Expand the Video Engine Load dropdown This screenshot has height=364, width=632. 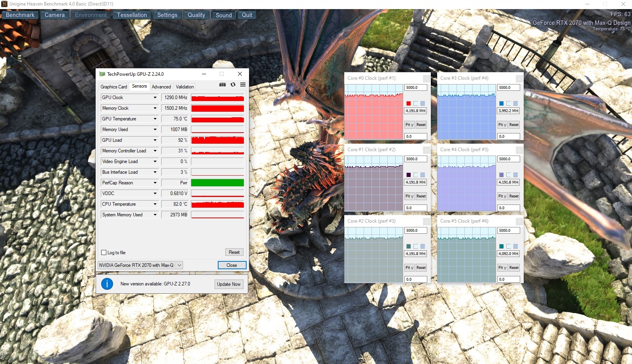155,161
